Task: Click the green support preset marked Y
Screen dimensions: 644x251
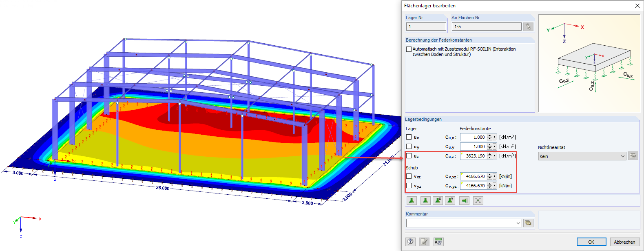Action: [450, 200]
